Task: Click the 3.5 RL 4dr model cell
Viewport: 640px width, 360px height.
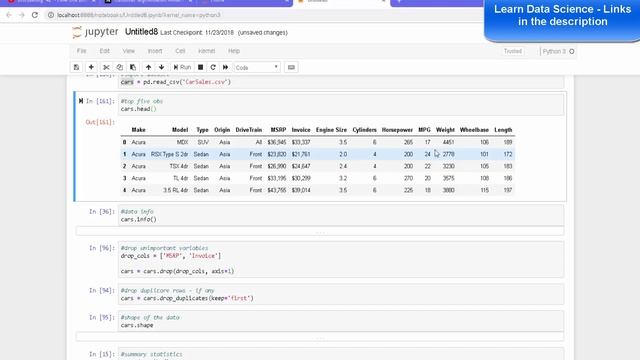Action: point(176,190)
